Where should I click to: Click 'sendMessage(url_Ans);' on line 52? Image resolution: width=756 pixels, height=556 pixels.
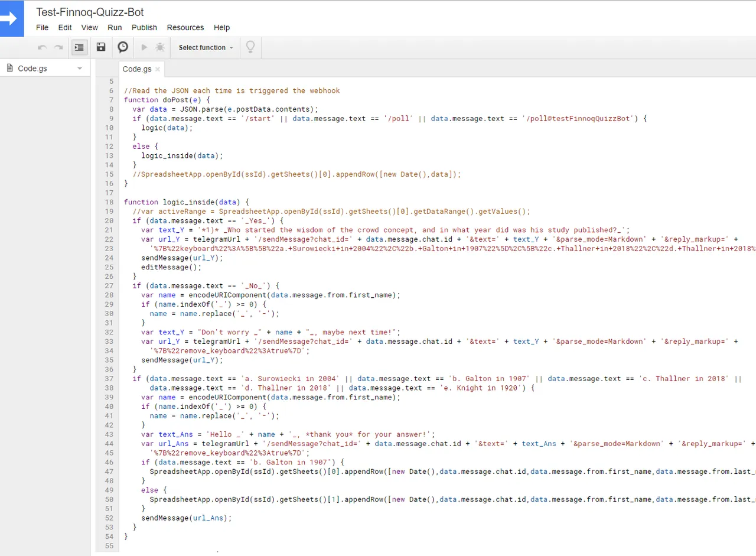[x=187, y=518]
